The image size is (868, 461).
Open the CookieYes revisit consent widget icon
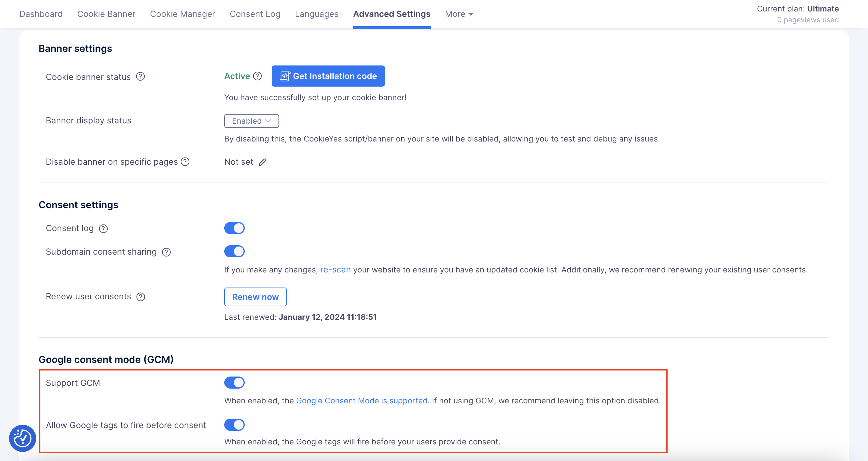point(23,438)
